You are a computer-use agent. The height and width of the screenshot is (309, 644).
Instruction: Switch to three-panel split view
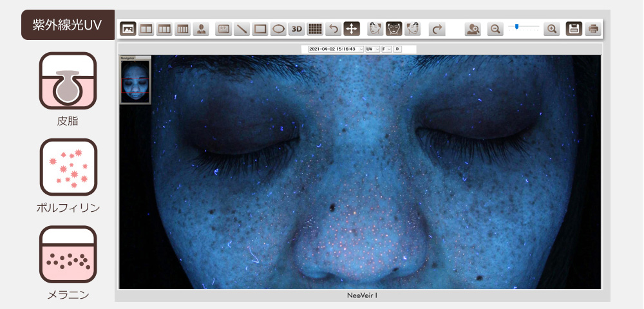(164, 29)
